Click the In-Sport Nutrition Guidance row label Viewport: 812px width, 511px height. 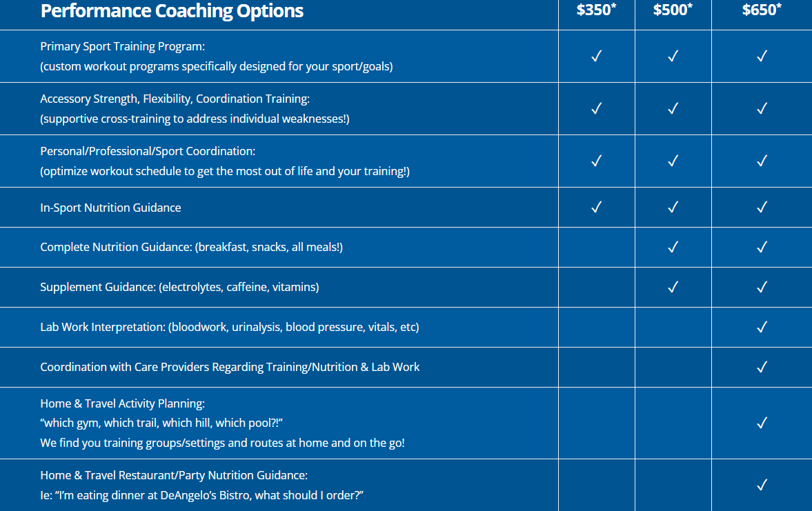(x=110, y=208)
